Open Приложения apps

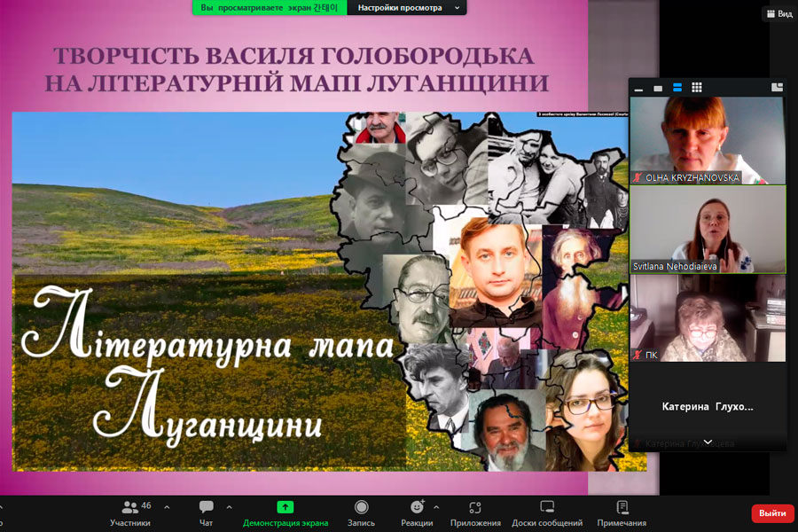475,513
